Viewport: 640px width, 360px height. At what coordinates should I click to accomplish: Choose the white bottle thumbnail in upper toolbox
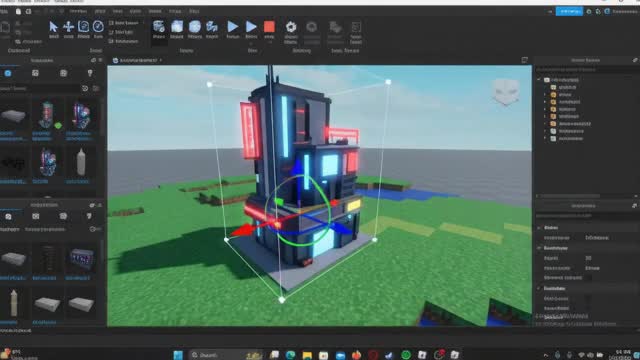[x=81, y=162]
